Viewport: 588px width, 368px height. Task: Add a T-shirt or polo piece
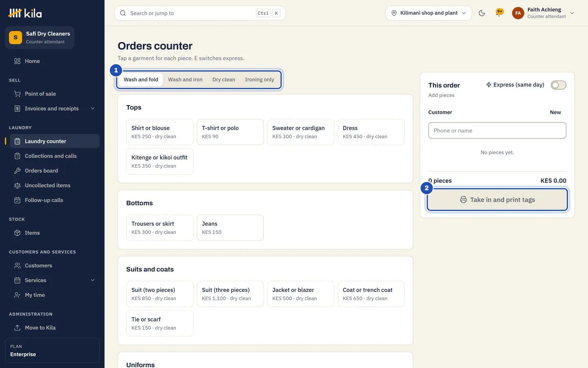click(230, 132)
